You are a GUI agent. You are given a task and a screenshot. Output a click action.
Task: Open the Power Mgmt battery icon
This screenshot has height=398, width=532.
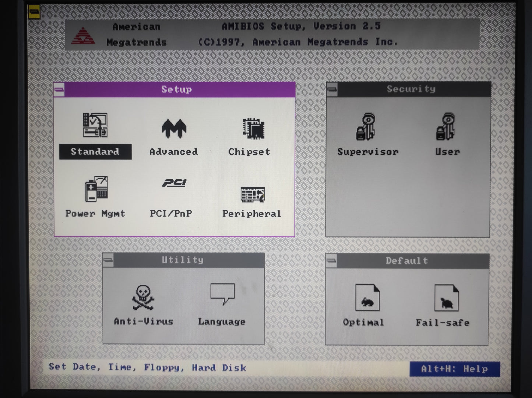[96, 189]
